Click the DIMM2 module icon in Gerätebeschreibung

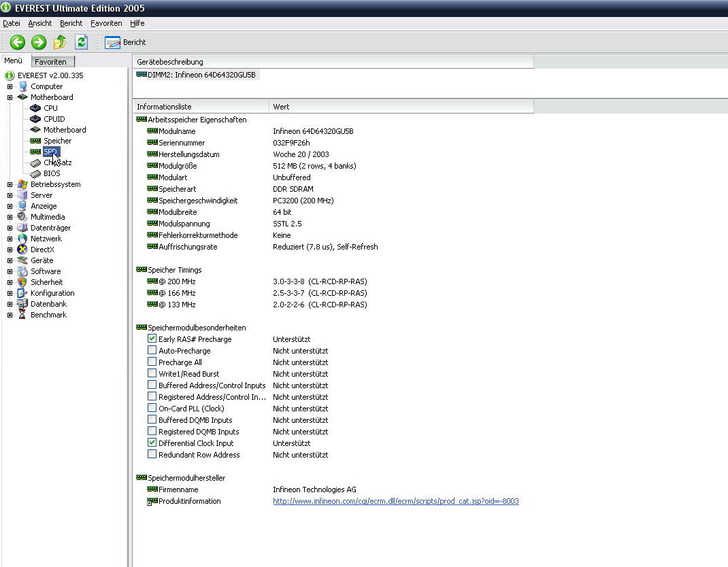[x=141, y=74]
